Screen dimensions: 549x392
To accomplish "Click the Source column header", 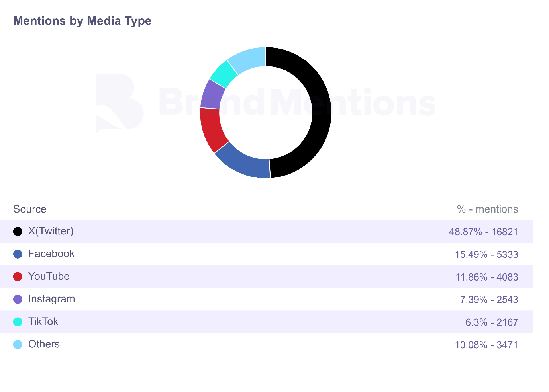I will [30, 209].
